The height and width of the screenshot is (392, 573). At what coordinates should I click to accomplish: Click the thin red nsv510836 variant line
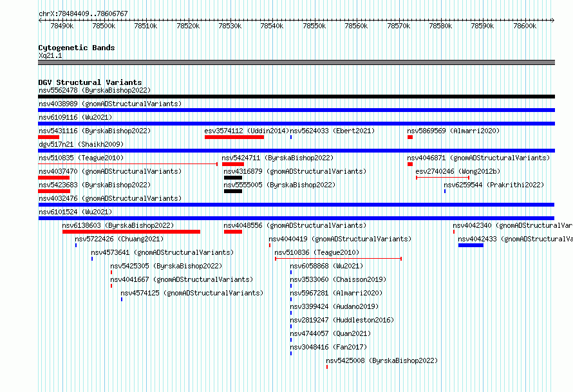pyautogui.click(x=339, y=259)
